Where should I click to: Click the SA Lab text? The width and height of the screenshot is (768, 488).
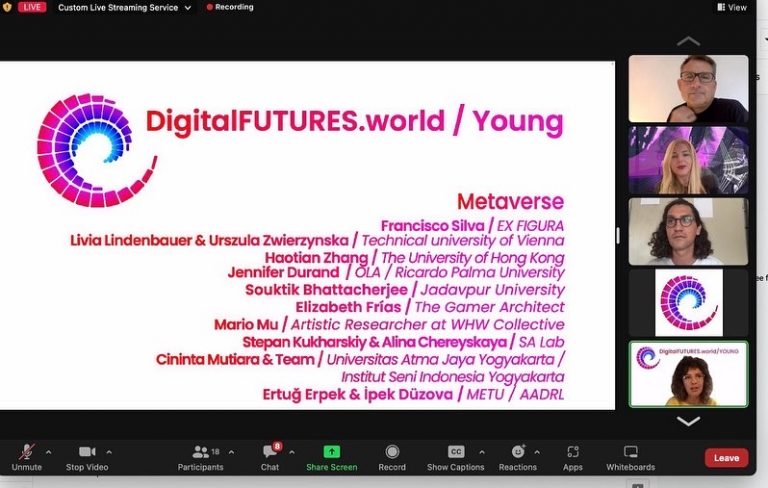point(541,342)
